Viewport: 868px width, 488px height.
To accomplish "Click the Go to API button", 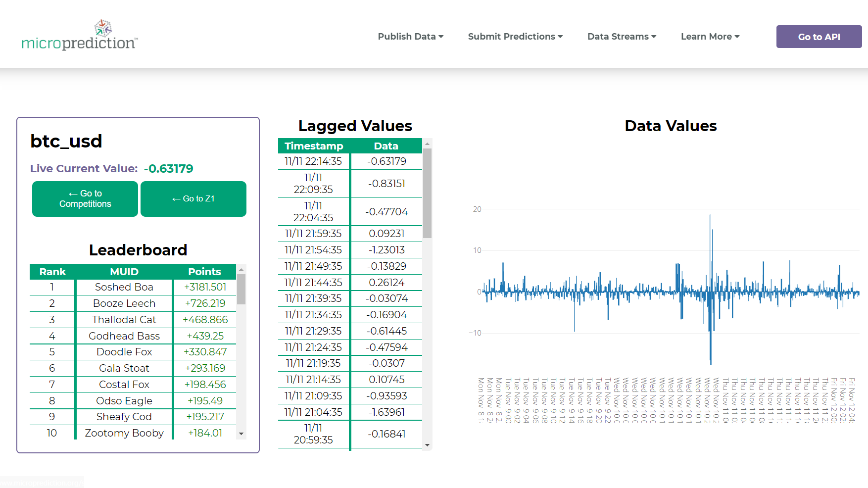I will (819, 37).
